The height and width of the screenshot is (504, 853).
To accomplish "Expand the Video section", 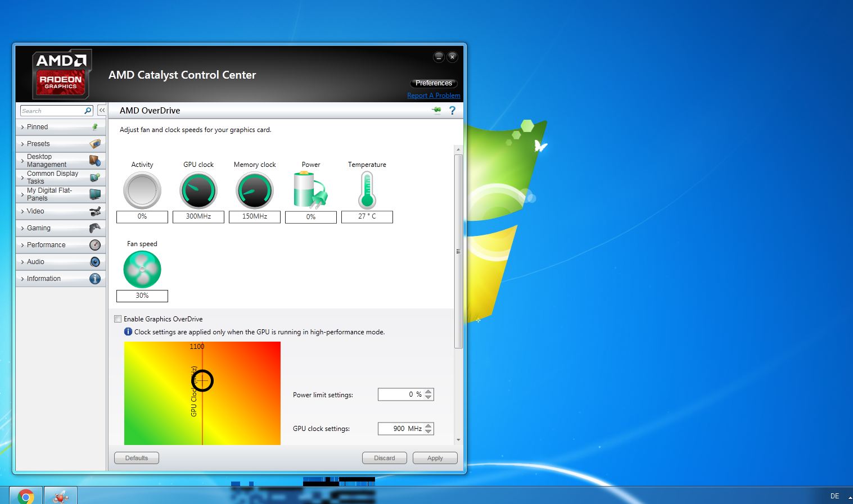I will 61,211.
